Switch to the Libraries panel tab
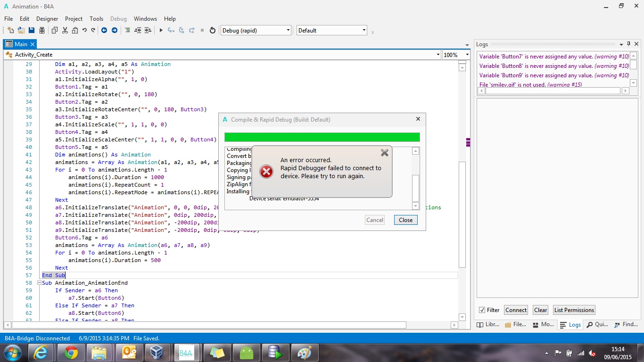Image resolution: width=644 pixels, height=362 pixels. click(x=487, y=324)
